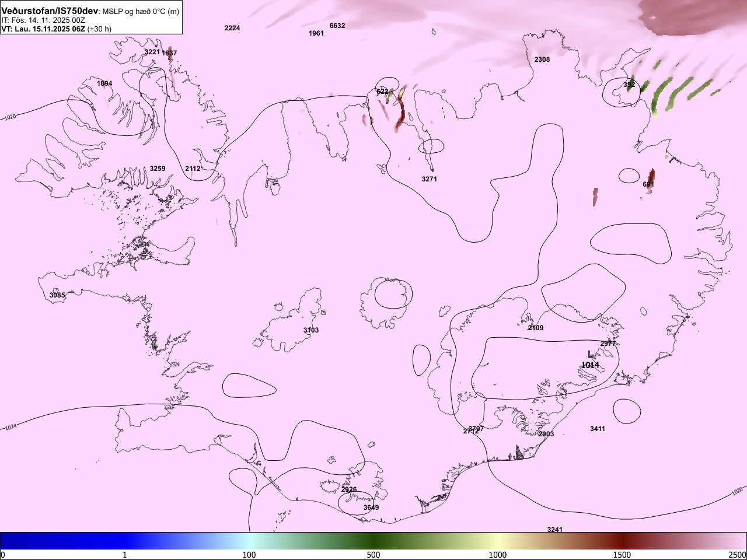This screenshot has width=747, height=560.
Task: Click the map label 622
Action: coord(382,92)
